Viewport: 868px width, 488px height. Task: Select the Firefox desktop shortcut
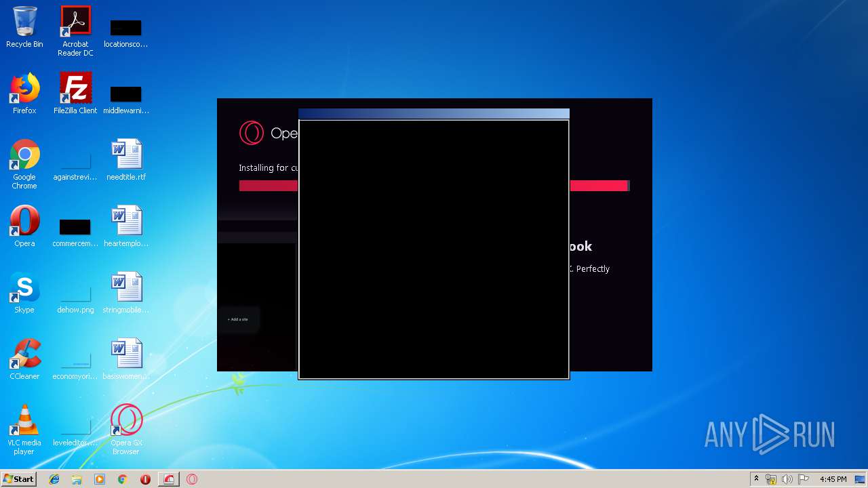[24, 94]
